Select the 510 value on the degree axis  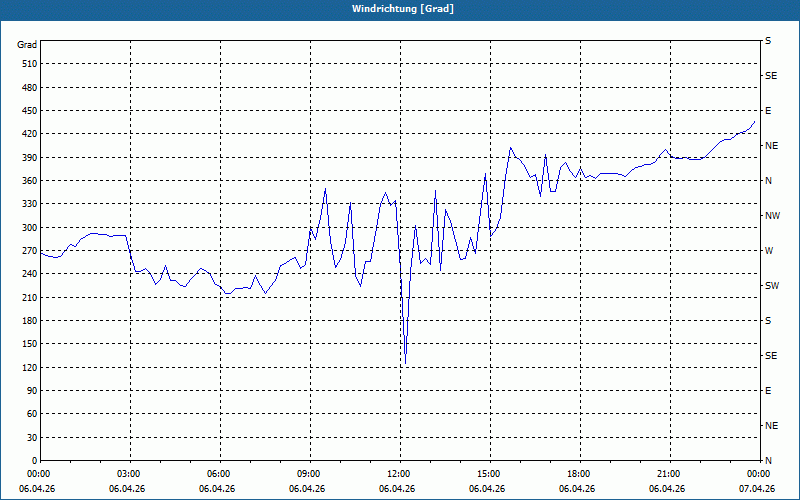(x=30, y=64)
